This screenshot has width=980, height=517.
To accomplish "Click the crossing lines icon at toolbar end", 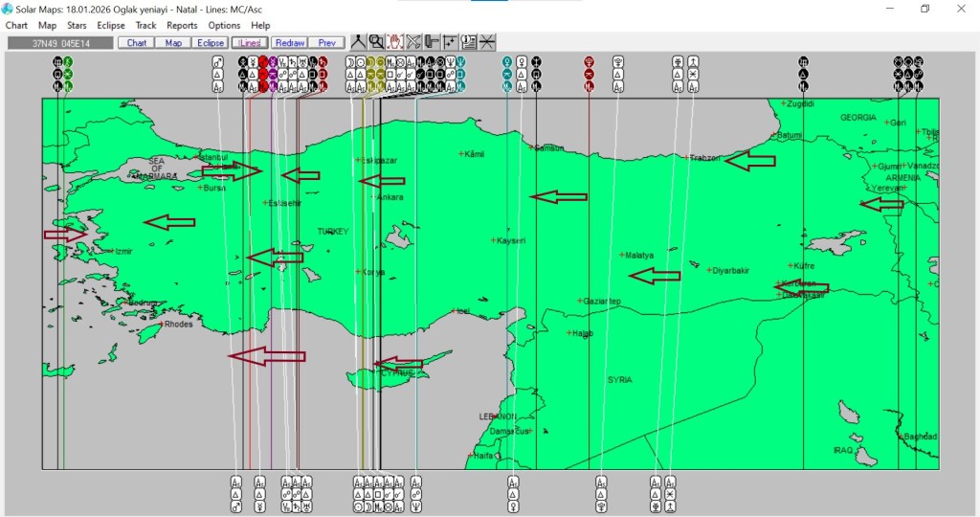I will pyautogui.click(x=487, y=41).
